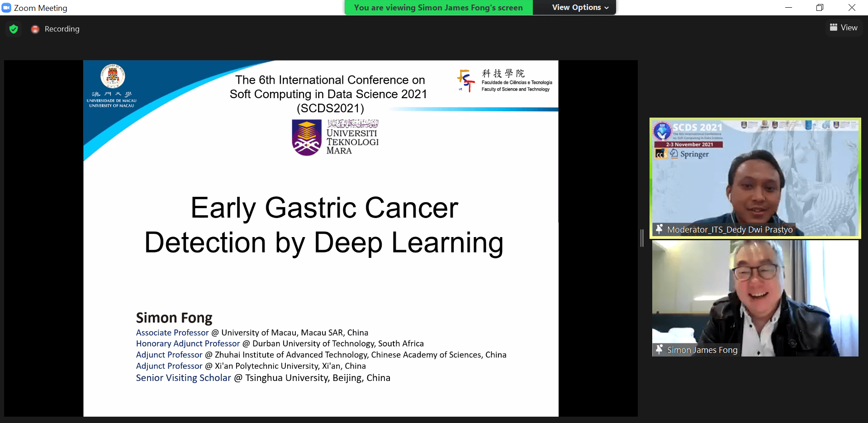The height and width of the screenshot is (423, 868).
Task: Click the divider handle beside the video panel
Action: click(x=642, y=238)
